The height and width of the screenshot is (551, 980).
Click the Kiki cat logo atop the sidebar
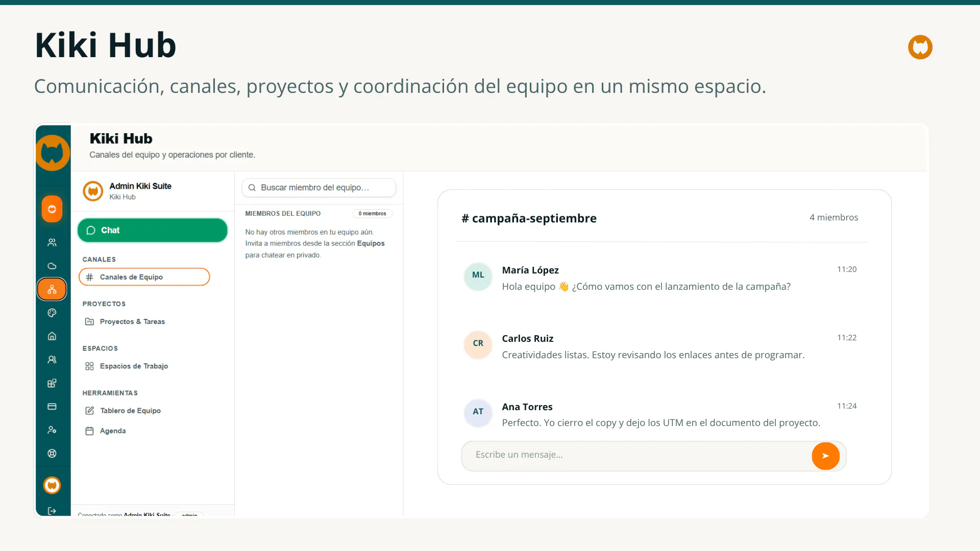[x=53, y=153]
